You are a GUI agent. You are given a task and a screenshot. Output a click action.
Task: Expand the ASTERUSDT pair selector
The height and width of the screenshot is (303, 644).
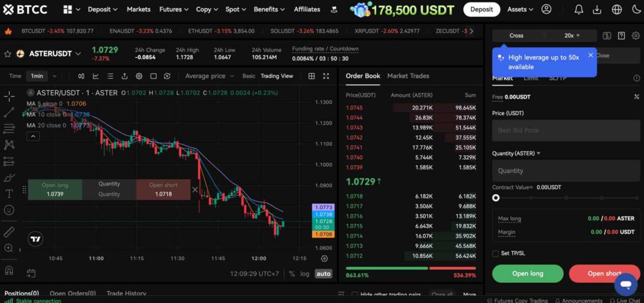point(78,54)
